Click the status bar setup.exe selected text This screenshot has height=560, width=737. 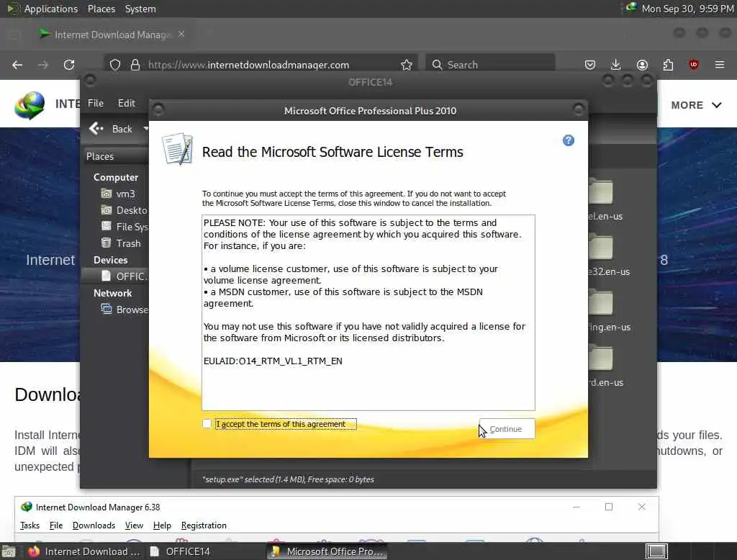(x=288, y=479)
